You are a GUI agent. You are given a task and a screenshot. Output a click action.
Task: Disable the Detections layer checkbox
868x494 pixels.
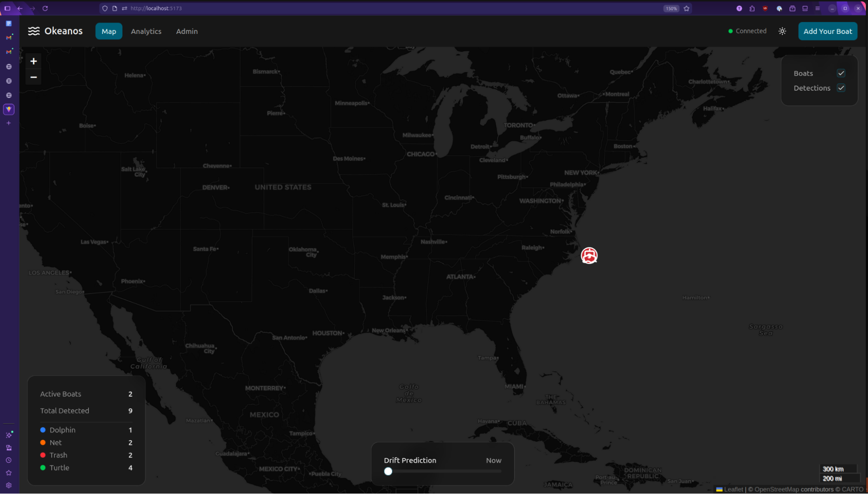(x=841, y=88)
